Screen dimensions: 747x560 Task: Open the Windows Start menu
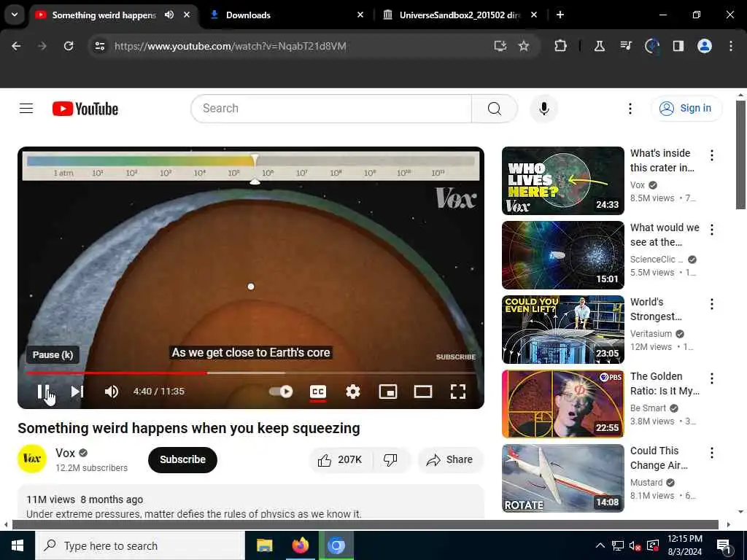[18, 545]
